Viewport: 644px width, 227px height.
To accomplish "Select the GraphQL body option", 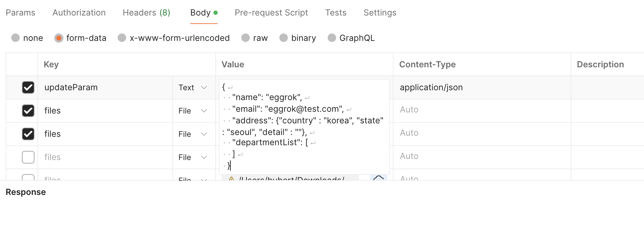I will 332,38.
